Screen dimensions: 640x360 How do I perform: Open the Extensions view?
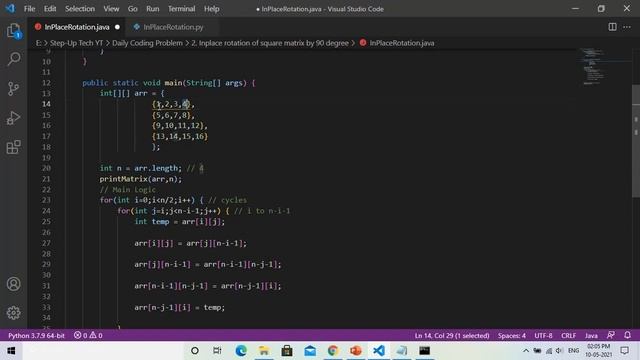[13, 147]
